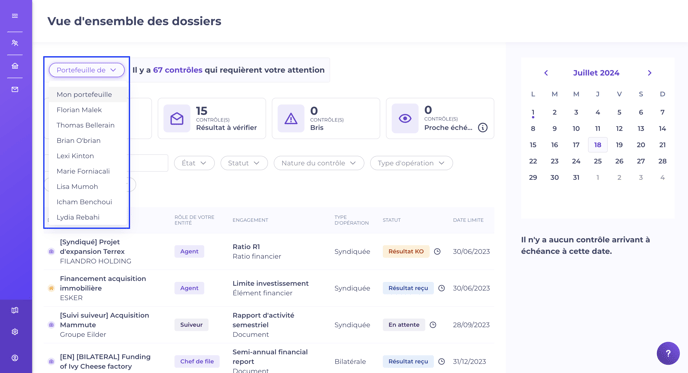Select day 10 in the calendar
Image resolution: width=688 pixels, height=373 pixels.
(x=576, y=129)
